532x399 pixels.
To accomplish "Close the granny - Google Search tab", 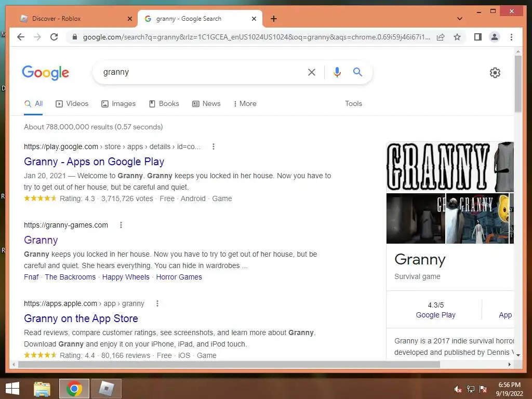I will click(x=254, y=19).
